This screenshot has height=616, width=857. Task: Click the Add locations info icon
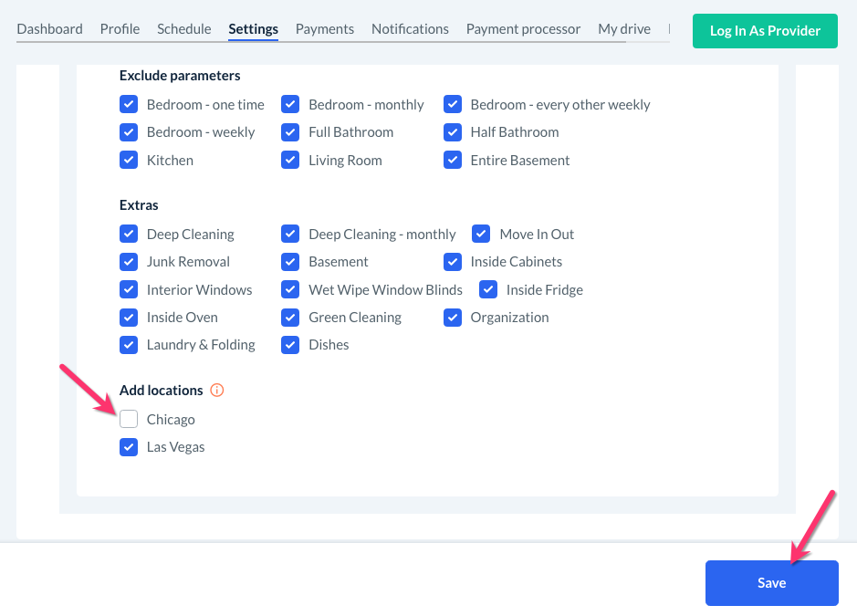click(217, 391)
